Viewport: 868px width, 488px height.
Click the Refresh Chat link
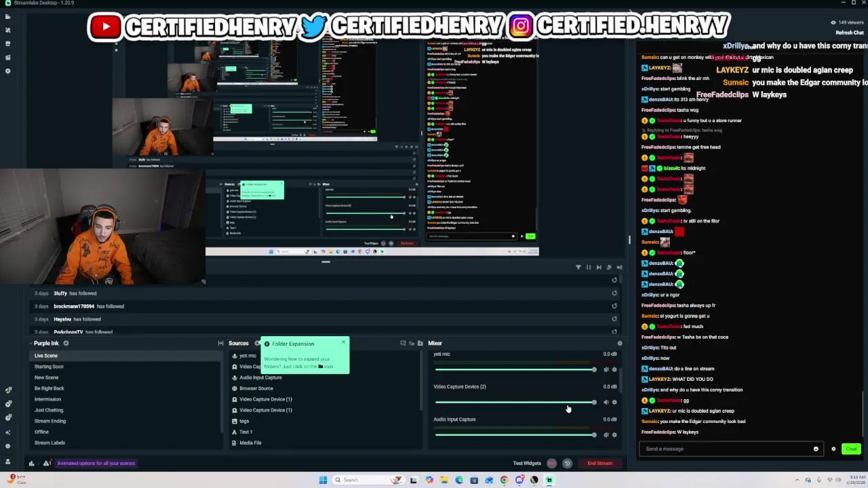click(x=850, y=33)
